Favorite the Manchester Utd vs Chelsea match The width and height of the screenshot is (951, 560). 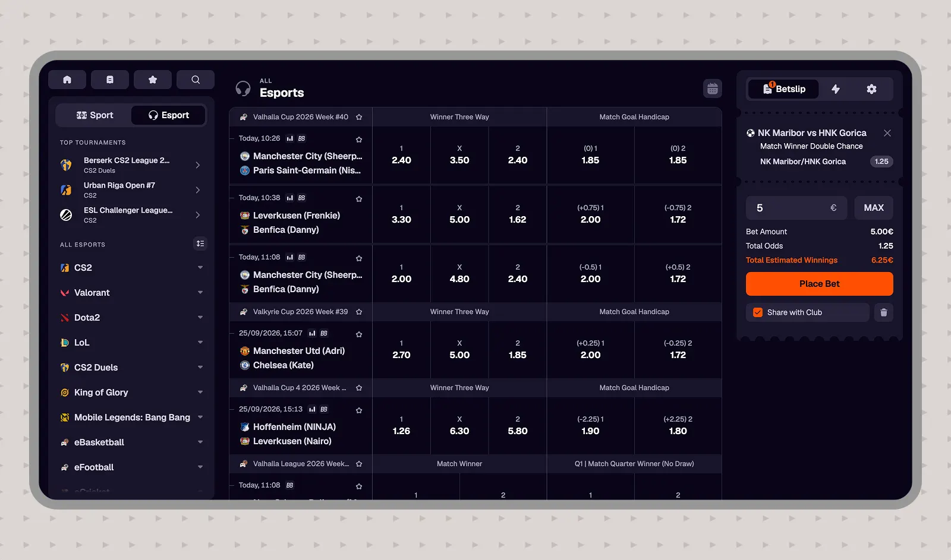coord(359,334)
